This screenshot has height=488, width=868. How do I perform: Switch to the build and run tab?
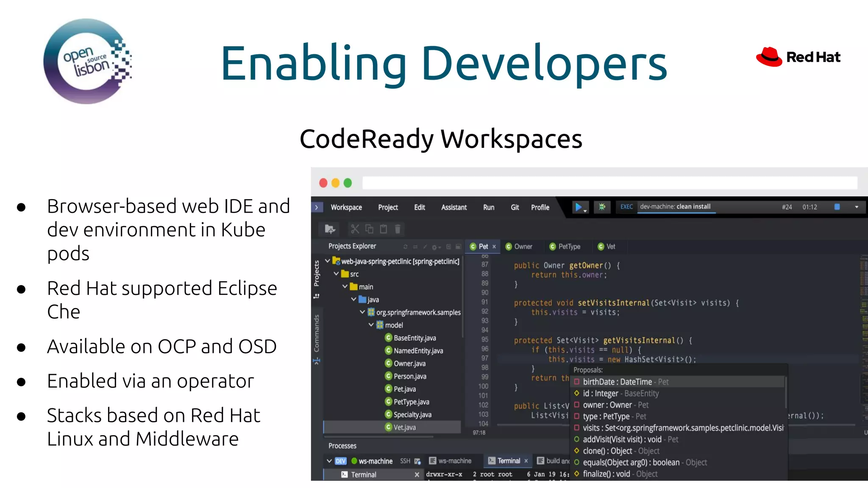pos(553,460)
